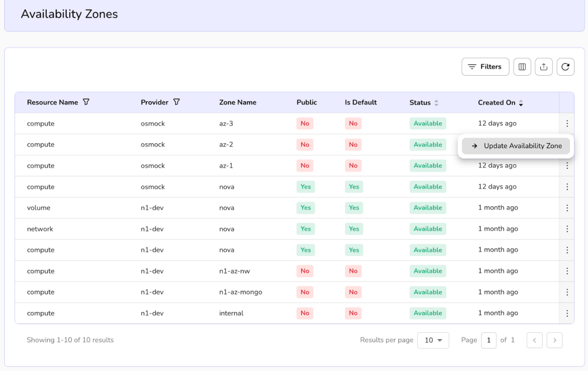
Task: Sort table by Status column
Action: 436,103
